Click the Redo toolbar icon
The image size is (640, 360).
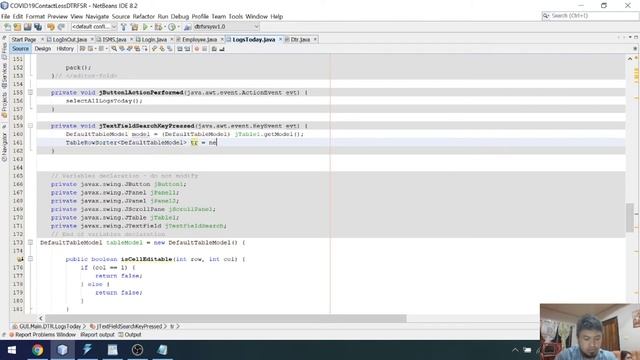(x=61, y=27)
